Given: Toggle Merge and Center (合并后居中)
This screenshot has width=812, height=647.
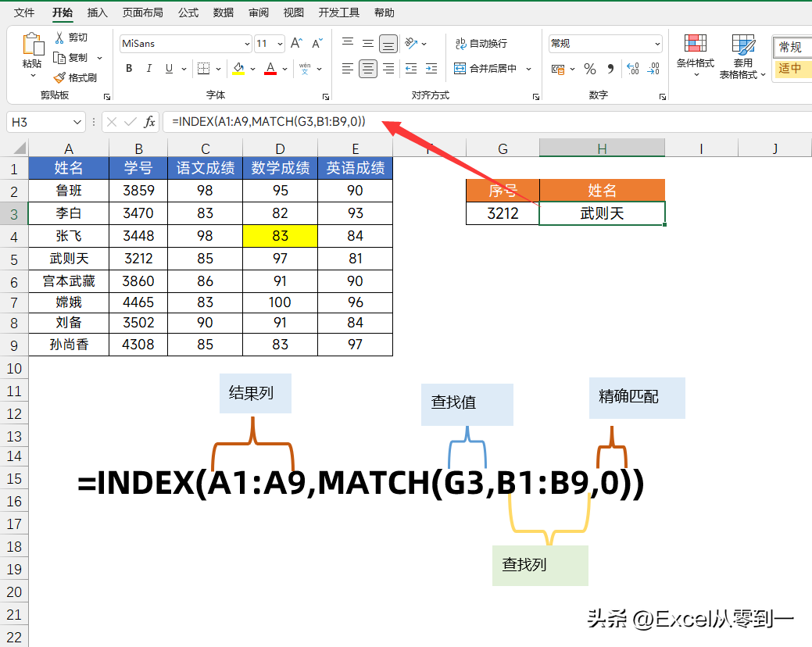Looking at the screenshot, I should (485, 68).
